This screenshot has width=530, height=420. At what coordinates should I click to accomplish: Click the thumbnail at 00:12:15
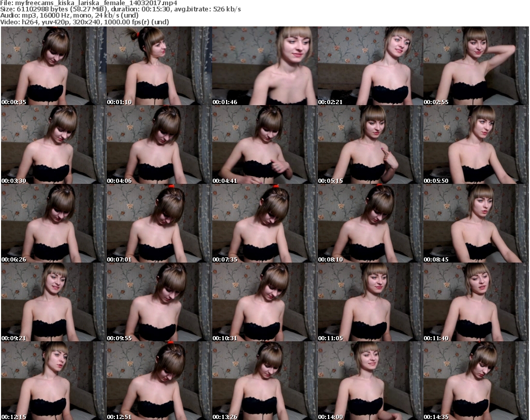[x=54, y=381]
